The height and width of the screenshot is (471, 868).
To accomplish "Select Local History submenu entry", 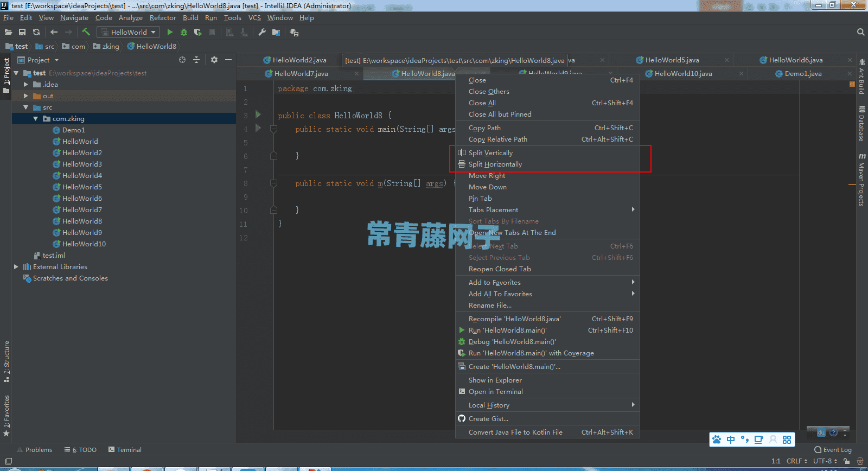I will pyautogui.click(x=547, y=405).
